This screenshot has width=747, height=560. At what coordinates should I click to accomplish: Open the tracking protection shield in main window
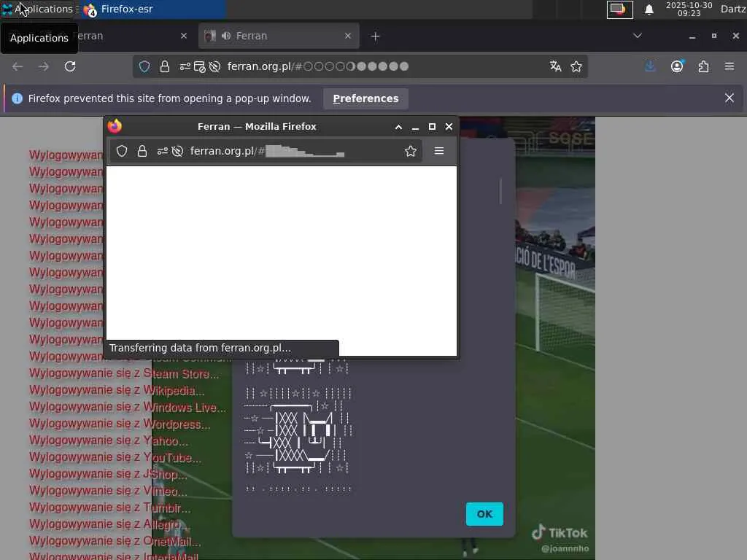[x=144, y=66]
